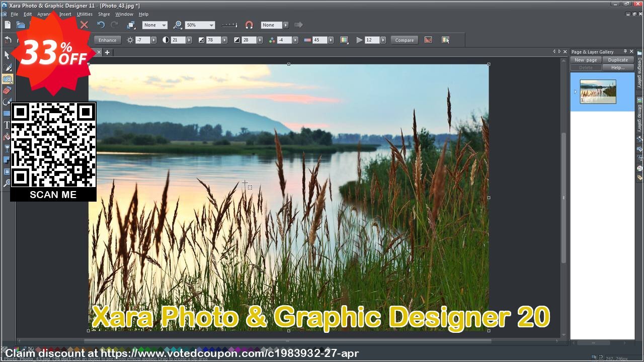Click into the brightness -7 input field
This screenshot has width=644, height=362.
click(x=143, y=40)
